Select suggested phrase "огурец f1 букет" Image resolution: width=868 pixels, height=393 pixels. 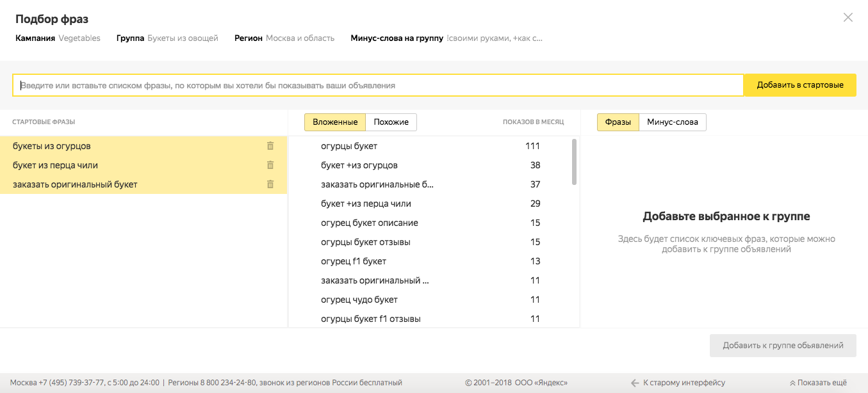(x=354, y=261)
